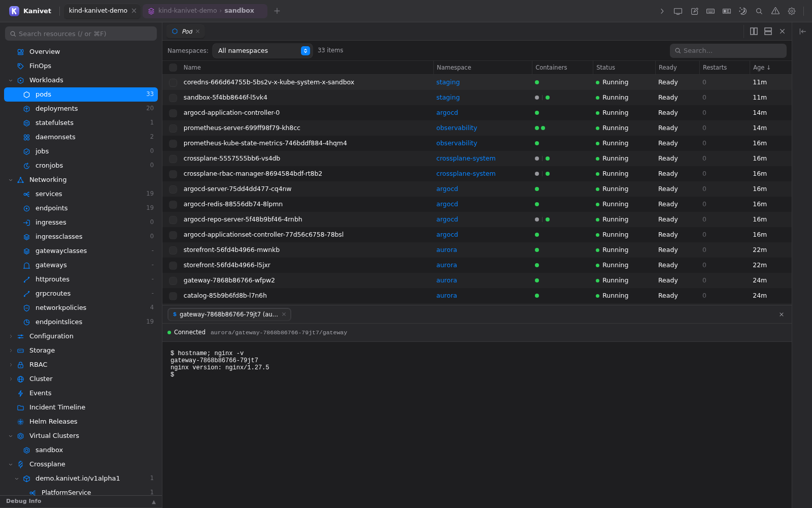Focus the pod table Search field
The height and width of the screenshot is (508, 812).
728,51
